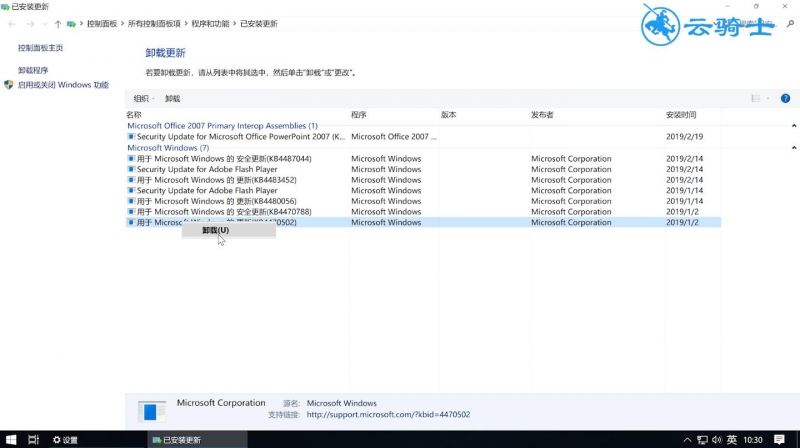This screenshot has width=800, height=448.
Task: Open the 组织 toolbar dropdown
Action: click(x=143, y=98)
